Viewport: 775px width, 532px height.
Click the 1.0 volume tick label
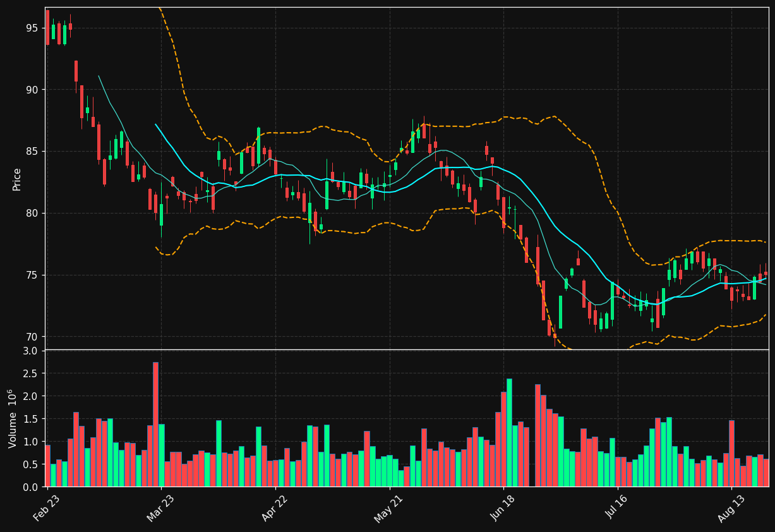[32, 442]
